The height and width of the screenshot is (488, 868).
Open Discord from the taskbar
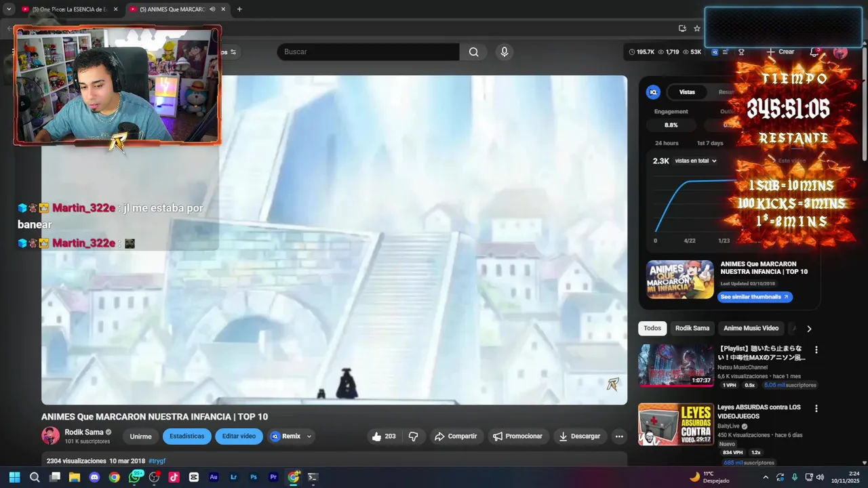(x=94, y=477)
